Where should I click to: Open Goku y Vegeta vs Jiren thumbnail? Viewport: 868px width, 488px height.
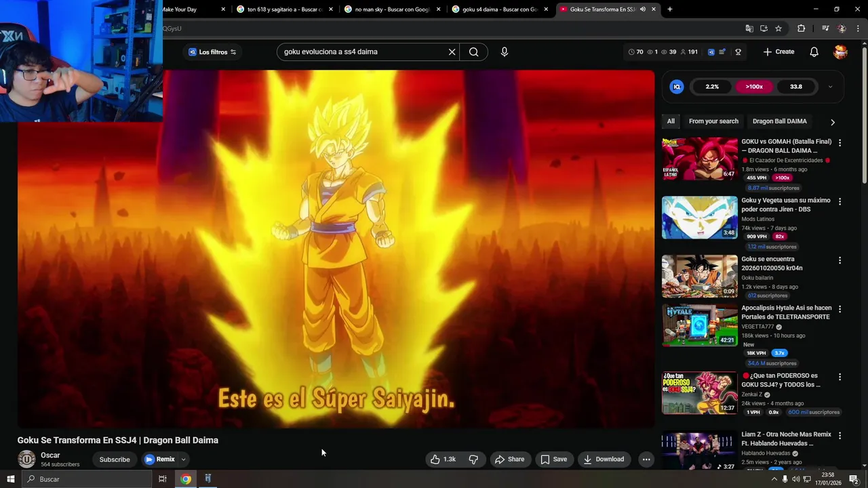pos(700,218)
